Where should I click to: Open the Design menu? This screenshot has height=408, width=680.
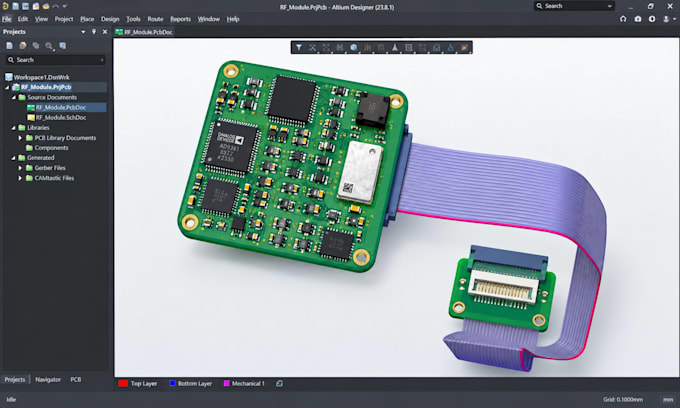point(110,19)
